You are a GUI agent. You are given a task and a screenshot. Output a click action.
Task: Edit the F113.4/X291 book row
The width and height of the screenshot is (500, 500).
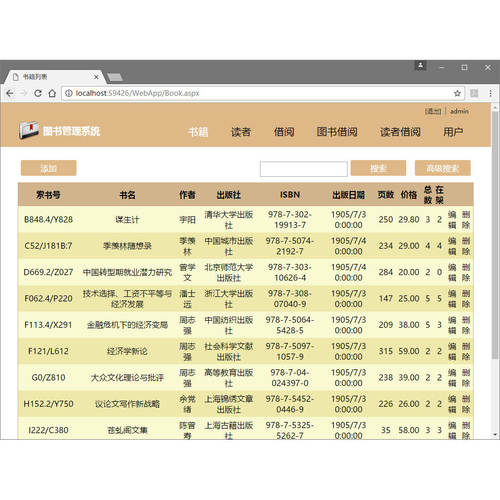click(452, 325)
